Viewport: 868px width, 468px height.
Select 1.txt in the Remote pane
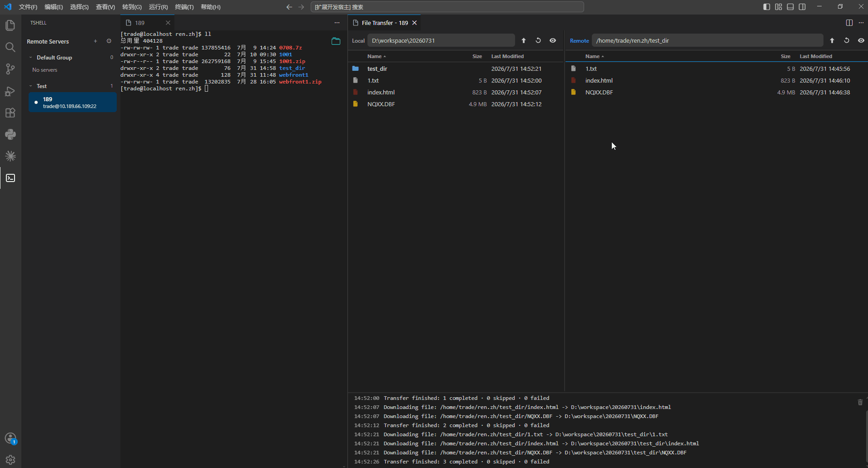coord(717,69)
